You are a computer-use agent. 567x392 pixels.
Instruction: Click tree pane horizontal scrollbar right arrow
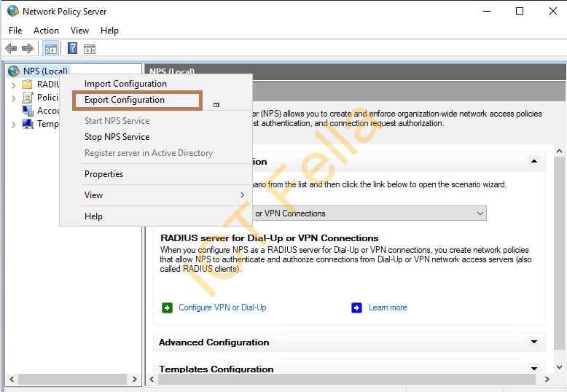point(135,380)
